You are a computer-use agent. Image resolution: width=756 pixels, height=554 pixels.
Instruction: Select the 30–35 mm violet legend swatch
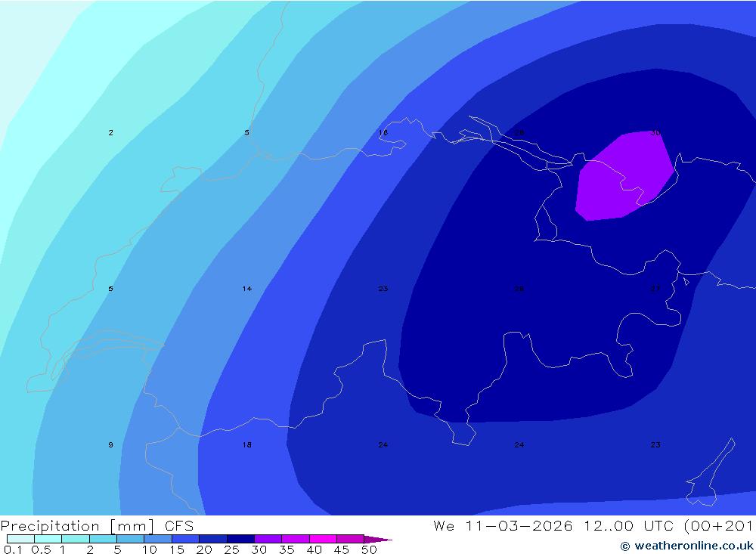268,539
